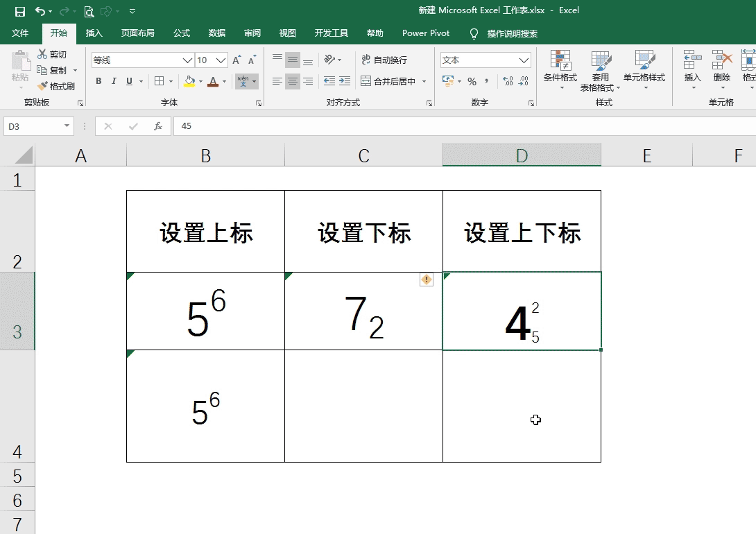Switch to the 插入 ribbon tab
This screenshot has height=534, width=756.
tap(94, 33)
